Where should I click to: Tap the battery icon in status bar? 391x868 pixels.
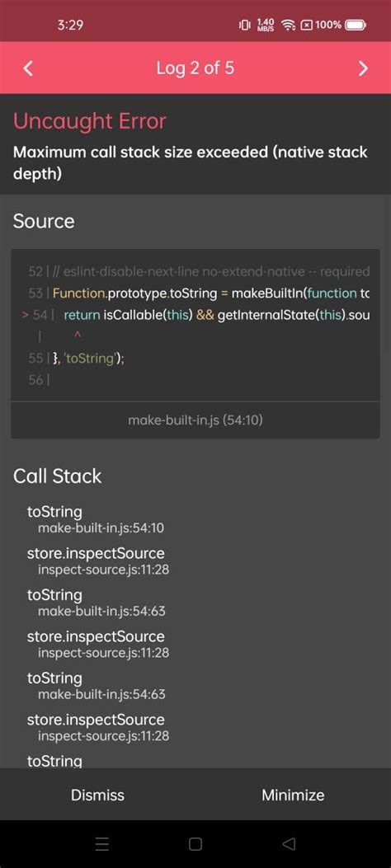355,25
